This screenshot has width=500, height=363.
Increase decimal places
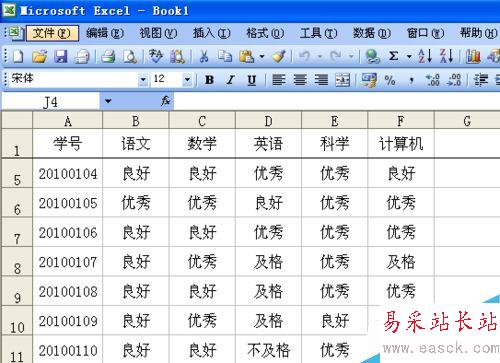point(433,80)
